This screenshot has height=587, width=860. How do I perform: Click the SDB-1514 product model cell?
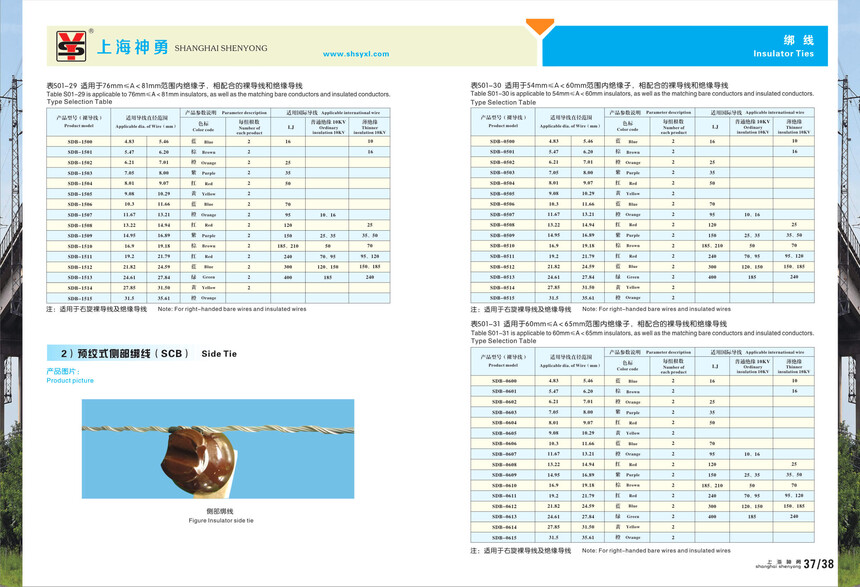tap(79, 287)
